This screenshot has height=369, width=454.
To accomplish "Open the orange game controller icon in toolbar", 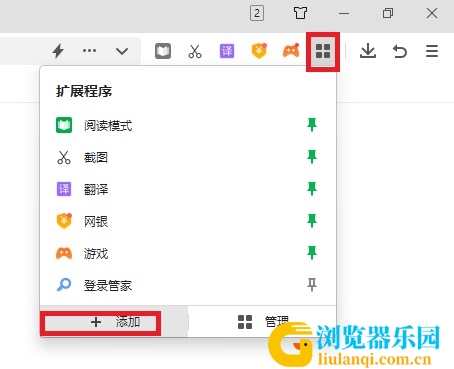I will point(291,51).
